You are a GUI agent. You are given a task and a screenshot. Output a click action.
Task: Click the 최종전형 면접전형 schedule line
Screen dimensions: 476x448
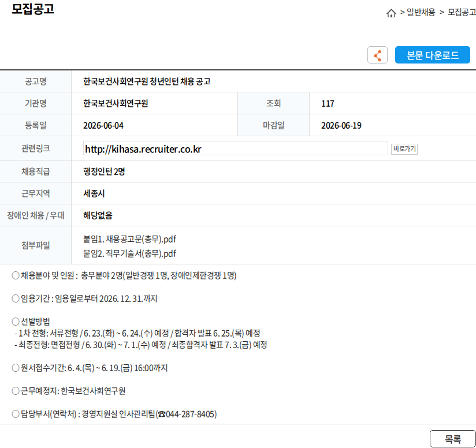click(140, 345)
